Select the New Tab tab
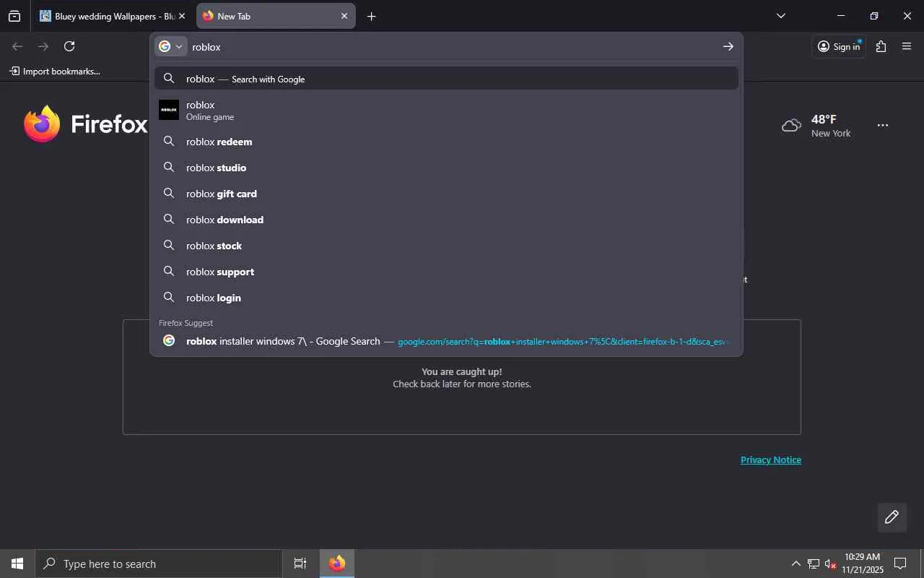The height and width of the screenshot is (578, 924). 276,16
